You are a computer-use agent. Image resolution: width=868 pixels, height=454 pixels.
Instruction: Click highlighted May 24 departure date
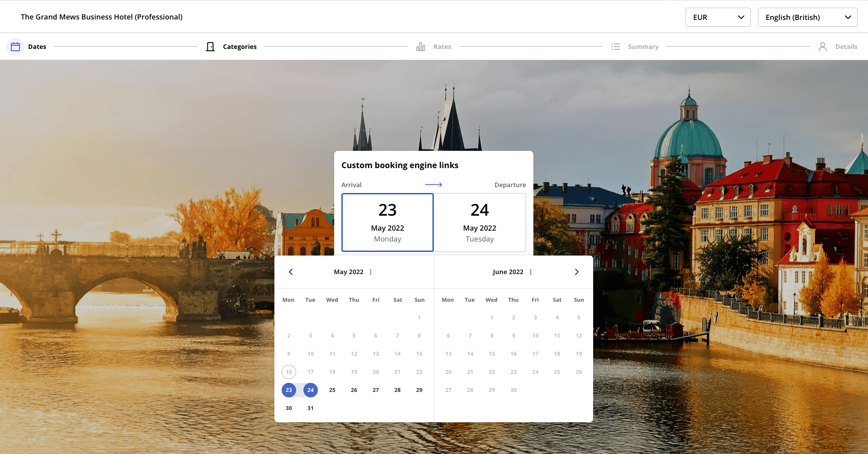[x=311, y=390]
